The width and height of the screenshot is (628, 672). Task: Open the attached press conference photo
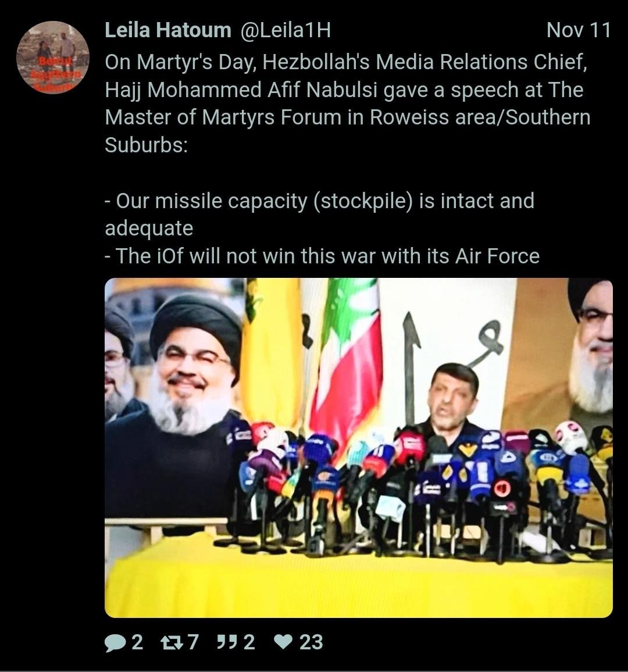(x=359, y=448)
